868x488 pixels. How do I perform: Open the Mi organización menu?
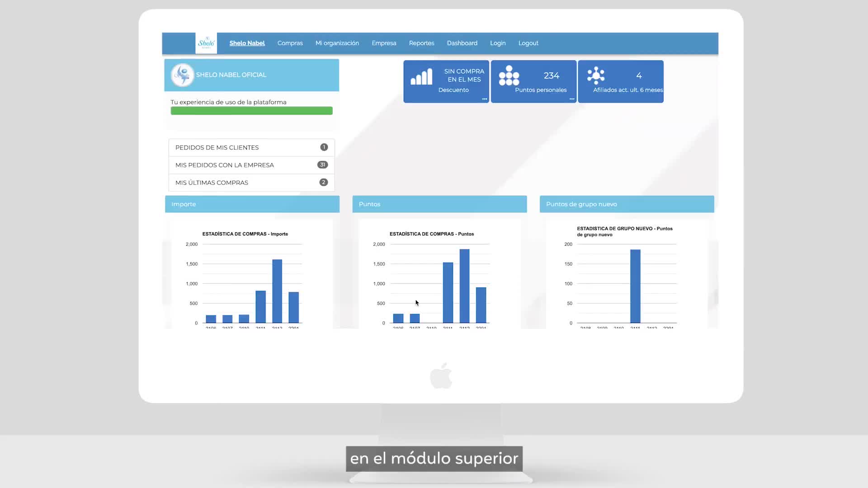[337, 43]
